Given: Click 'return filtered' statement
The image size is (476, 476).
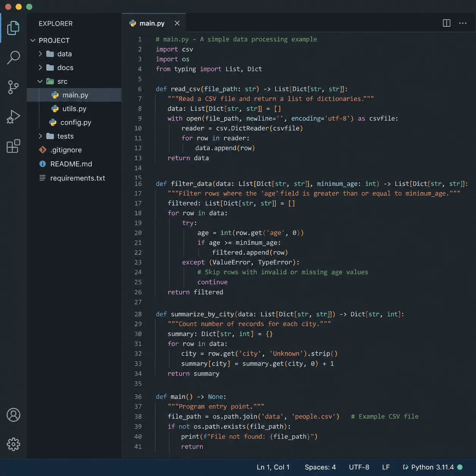Looking at the screenshot, I should (x=195, y=292).
